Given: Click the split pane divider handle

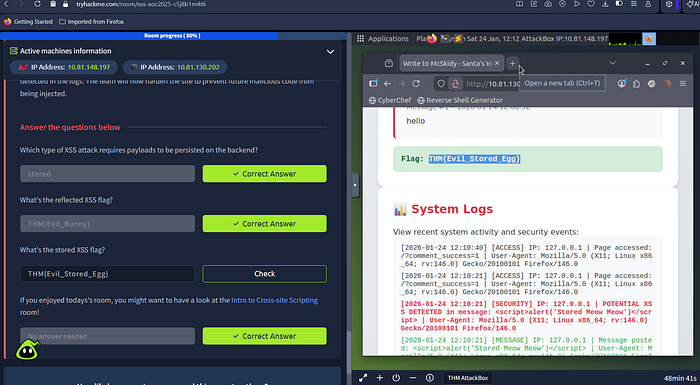Looking at the screenshot, I should 355,185.
